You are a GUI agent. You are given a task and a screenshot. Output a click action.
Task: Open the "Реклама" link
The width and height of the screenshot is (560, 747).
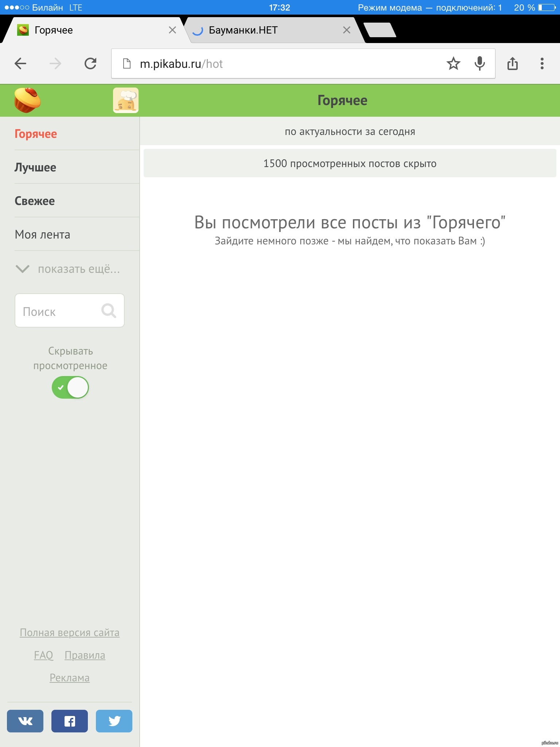tap(70, 678)
